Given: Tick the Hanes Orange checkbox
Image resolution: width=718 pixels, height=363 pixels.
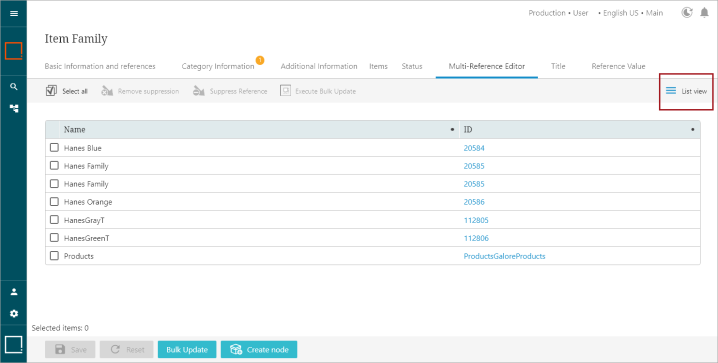Looking at the screenshot, I should [x=54, y=201].
